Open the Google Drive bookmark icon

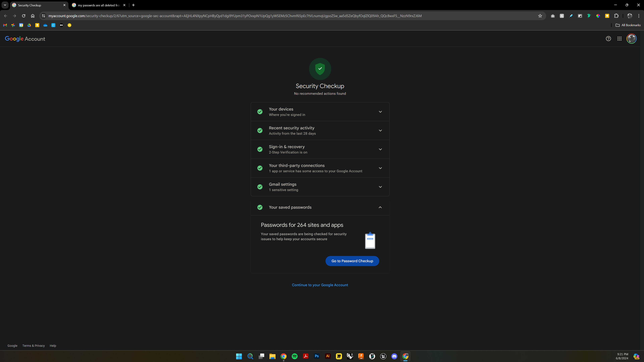point(29,25)
